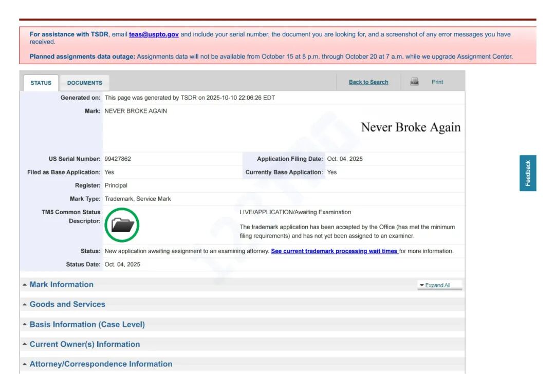Click the NEVER BROKE AGAIN mark text
This screenshot has width=555, height=392.
point(136,111)
